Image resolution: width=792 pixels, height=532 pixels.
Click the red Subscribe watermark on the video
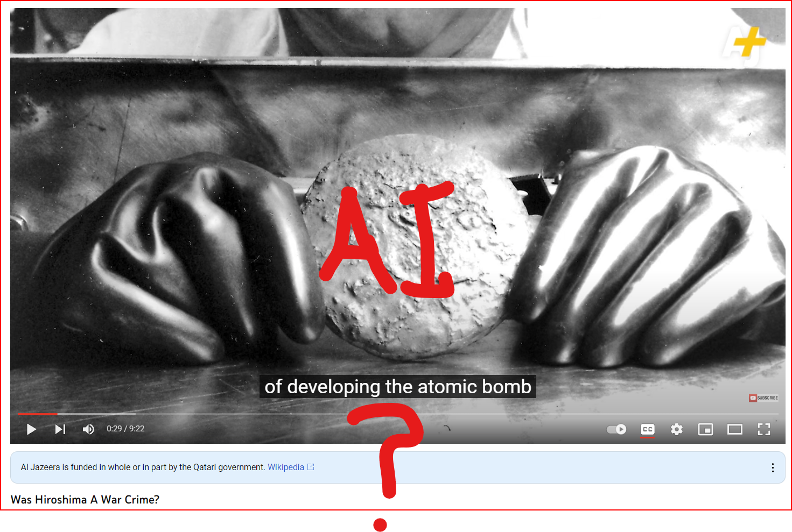(763, 398)
